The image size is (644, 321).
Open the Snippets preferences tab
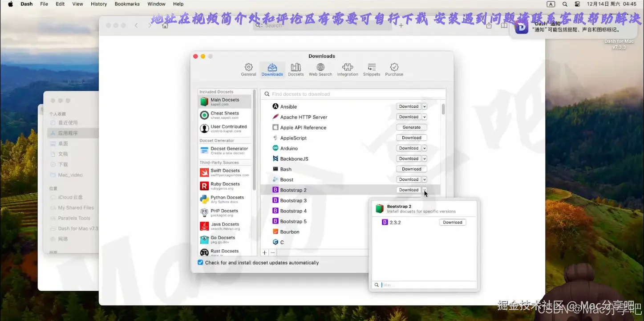(x=372, y=69)
